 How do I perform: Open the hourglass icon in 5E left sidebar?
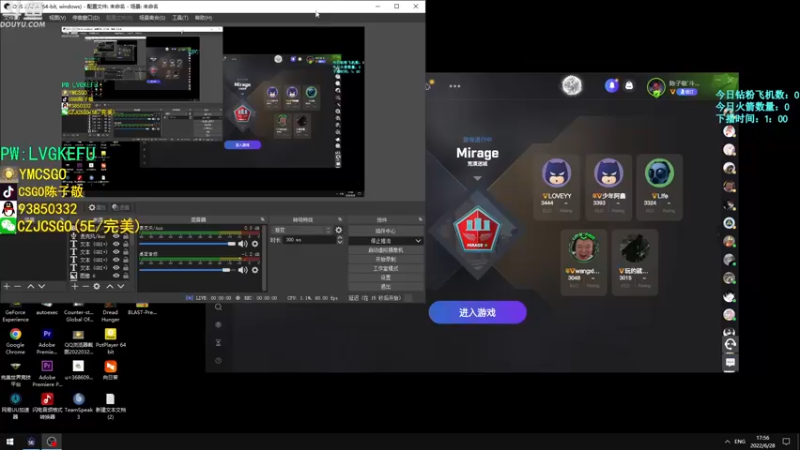point(218,342)
